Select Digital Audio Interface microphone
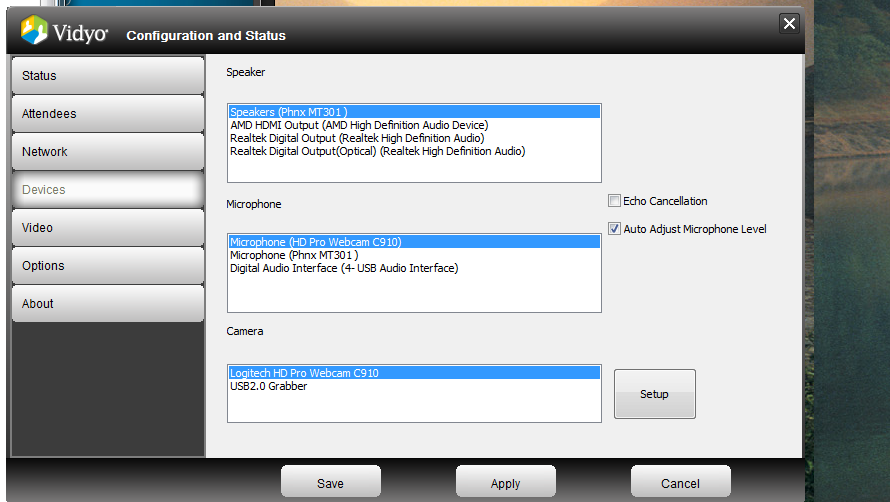Image resolution: width=890 pixels, height=502 pixels. [x=344, y=268]
